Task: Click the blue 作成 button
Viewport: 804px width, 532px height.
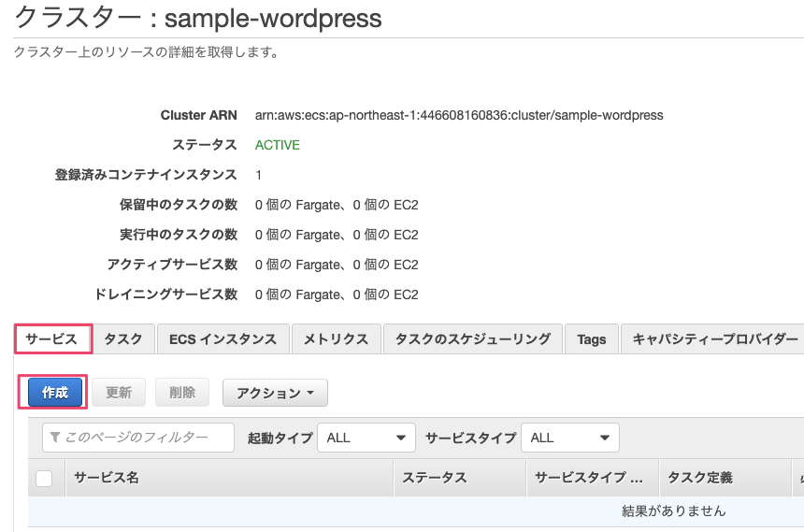Action: pos(54,393)
